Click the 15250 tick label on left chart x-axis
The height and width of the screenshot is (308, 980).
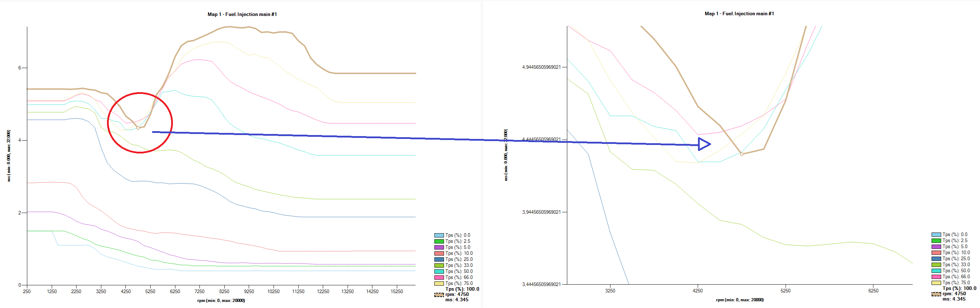click(397, 292)
